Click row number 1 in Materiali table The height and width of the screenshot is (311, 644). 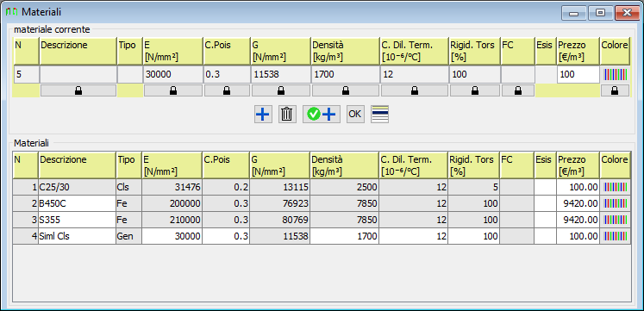tap(26, 188)
